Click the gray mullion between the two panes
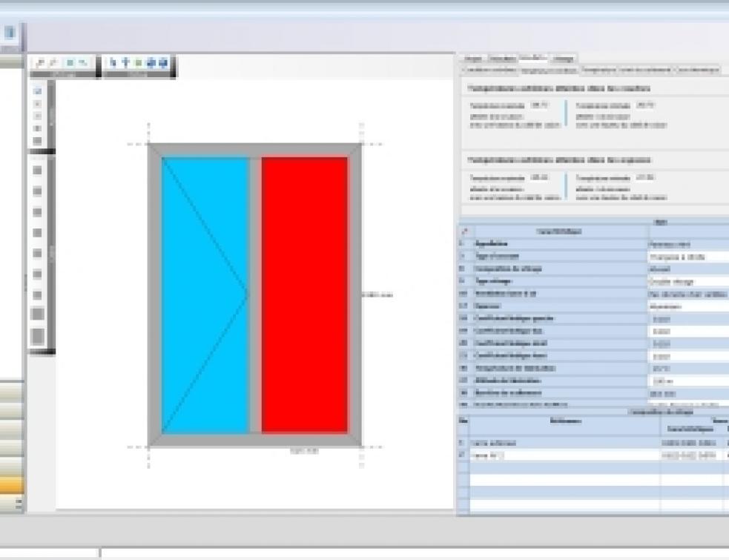Viewport: 729px width, 560px height. [x=255, y=295]
